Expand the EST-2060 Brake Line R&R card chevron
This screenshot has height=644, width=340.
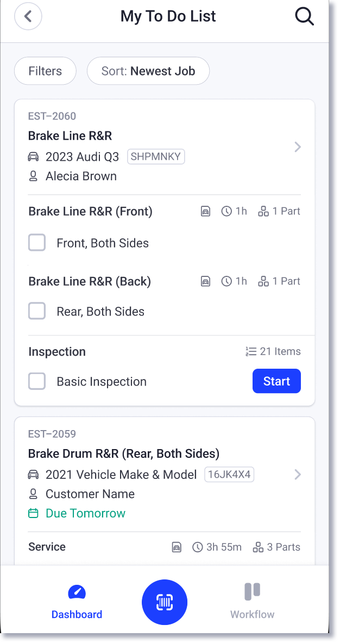[x=297, y=147]
